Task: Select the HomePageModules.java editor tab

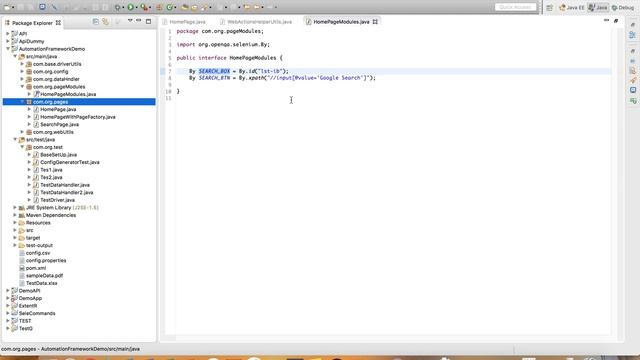Action: [341, 22]
